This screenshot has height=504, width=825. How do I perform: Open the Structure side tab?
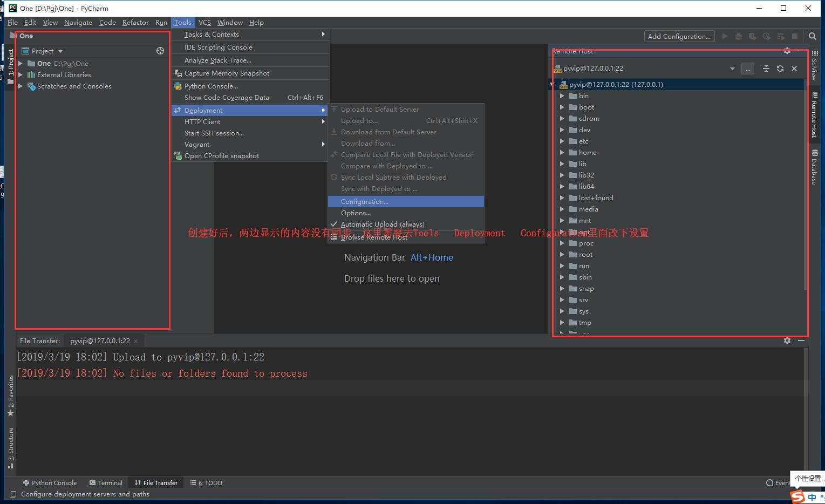coord(10,448)
